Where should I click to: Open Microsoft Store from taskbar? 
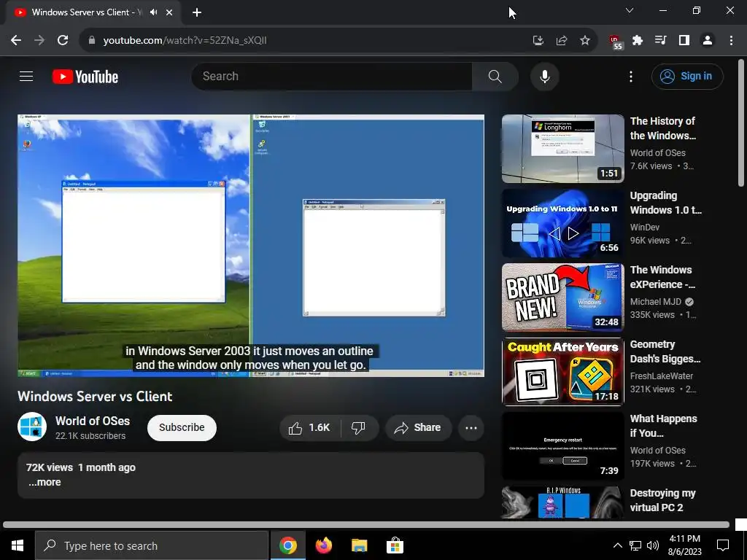(x=395, y=545)
